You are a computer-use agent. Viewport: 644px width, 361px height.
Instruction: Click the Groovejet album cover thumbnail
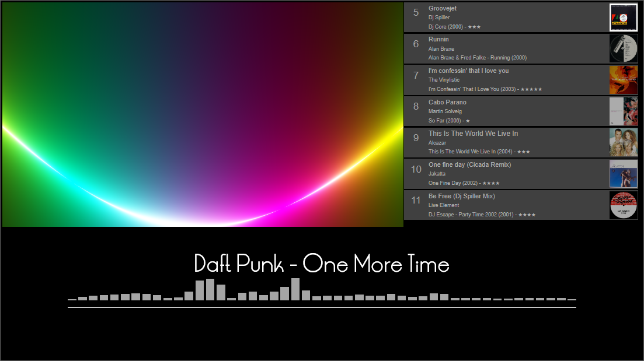[x=623, y=17]
